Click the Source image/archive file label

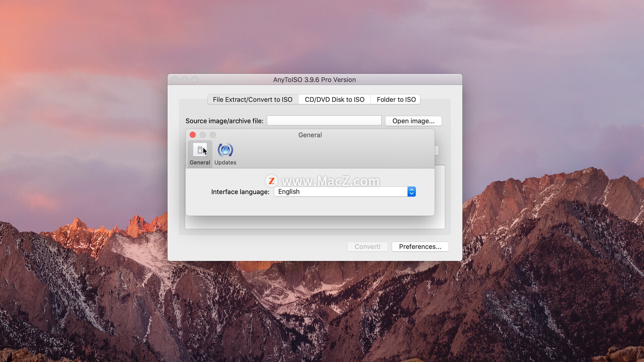(224, 121)
